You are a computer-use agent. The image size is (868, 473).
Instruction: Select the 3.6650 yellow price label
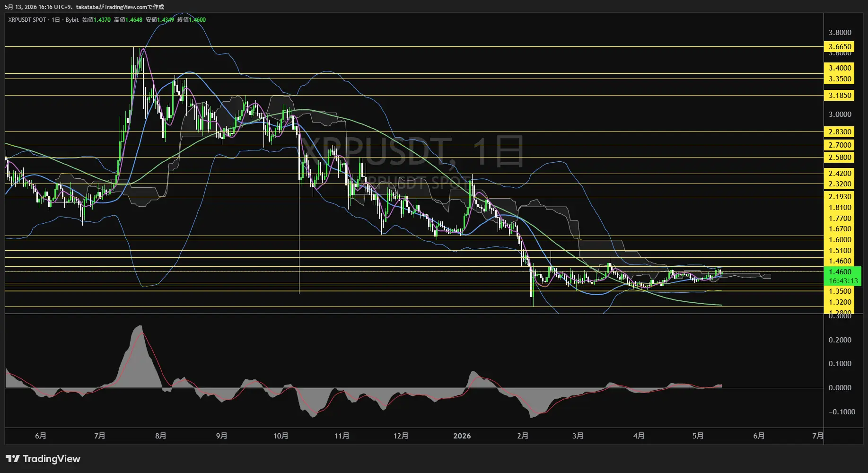(x=840, y=46)
